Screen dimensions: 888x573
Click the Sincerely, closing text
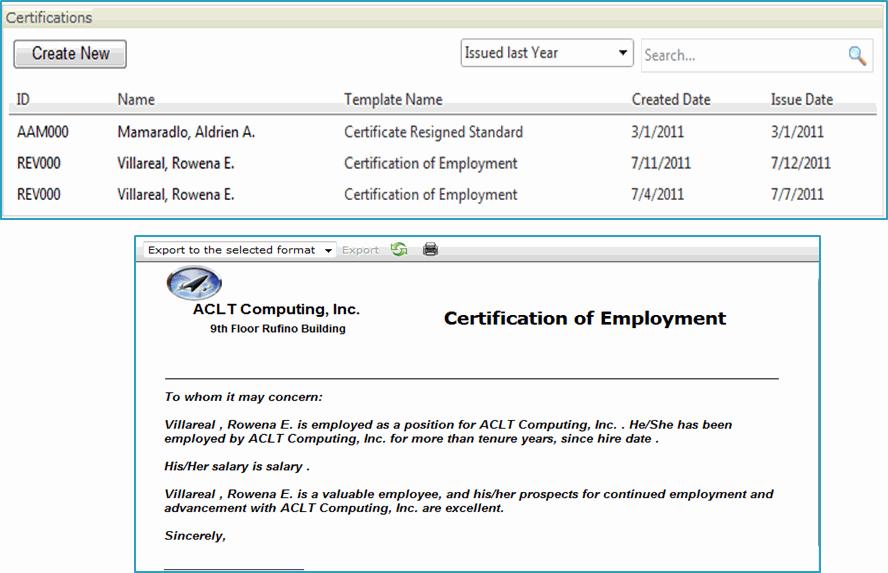195,536
